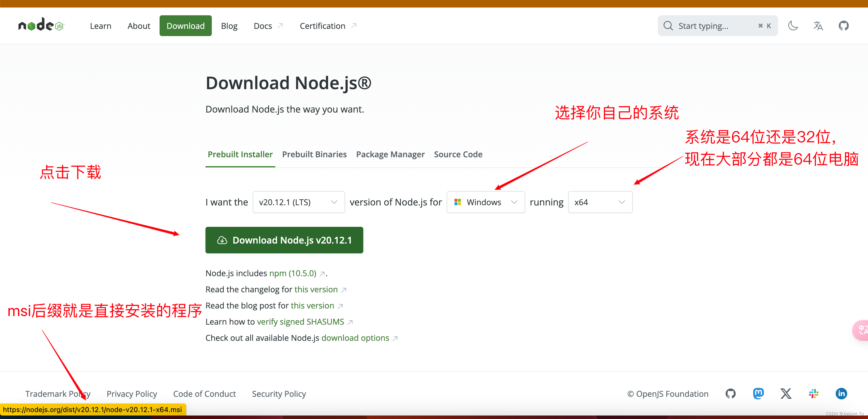Switch to Prebuilt Binaries tab
Screen dimensions: 868x419
point(314,154)
